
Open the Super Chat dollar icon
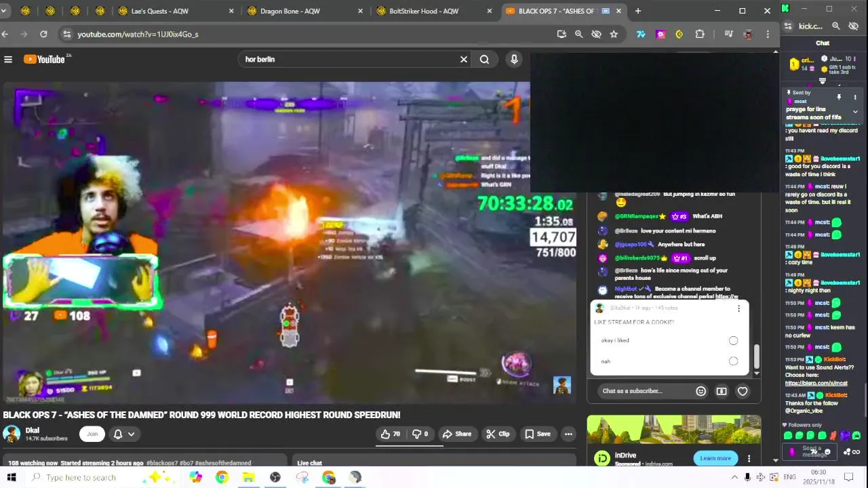point(722,391)
